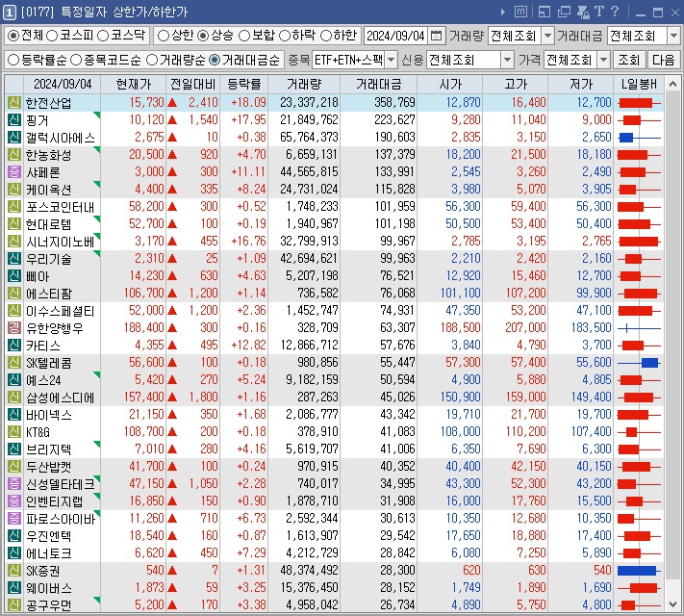Click the blue candle for SK텔레콤 row
This screenshot has height=616, width=684.
coord(639,363)
